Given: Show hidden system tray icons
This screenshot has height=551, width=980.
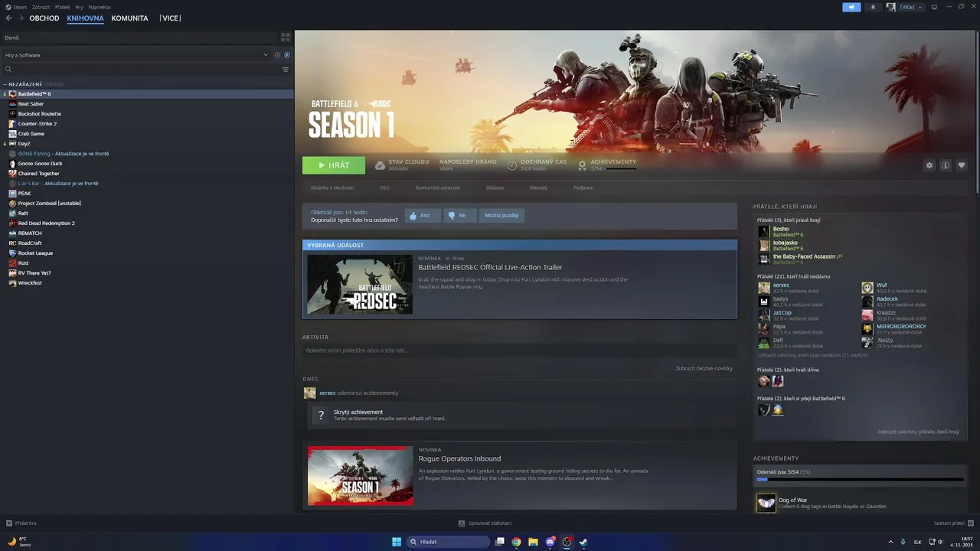Looking at the screenshot, I should pyautogui.click(x=891, y=542).
